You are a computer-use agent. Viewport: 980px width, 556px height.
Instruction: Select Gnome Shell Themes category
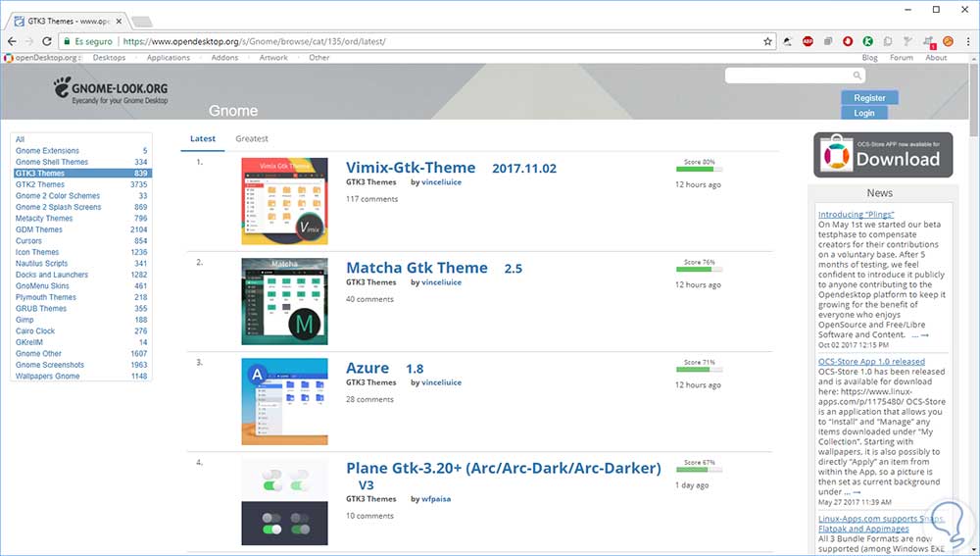[x=52, y=162]
